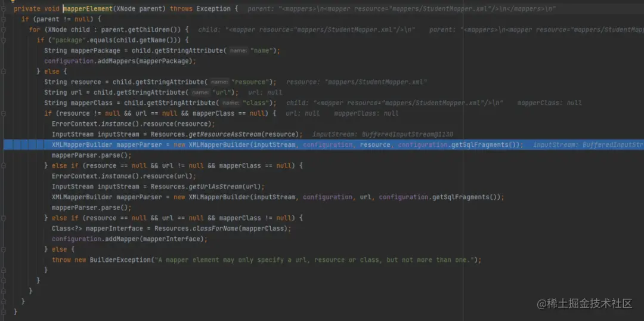
Task: Toggle fold marker on the last '} else {' line before throw
Action: tap(4, 249)
